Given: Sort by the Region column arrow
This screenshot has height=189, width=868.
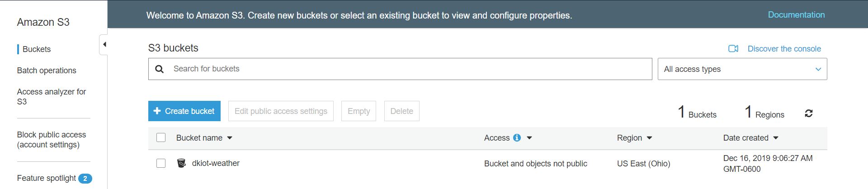Looking at the screenshot, I should pyautogui.click(x=650, y=138).
